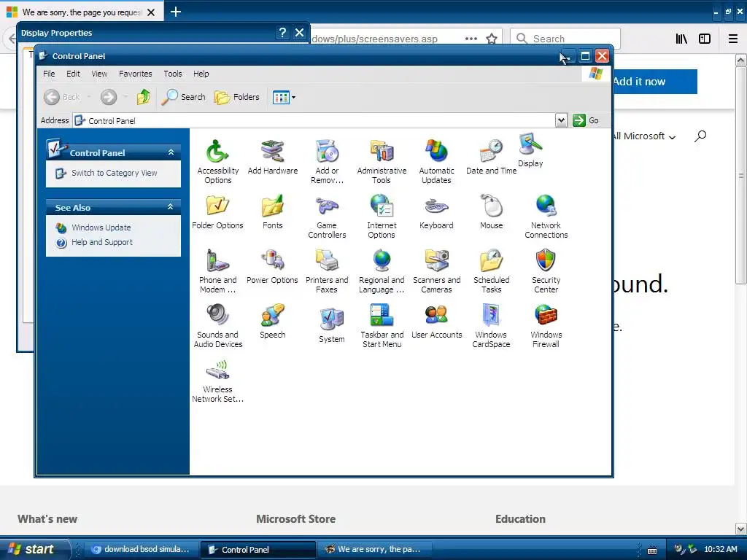Toggle Firefox sidebar icon
Viewport: 747px width, 560px height.
coord(705,39)
